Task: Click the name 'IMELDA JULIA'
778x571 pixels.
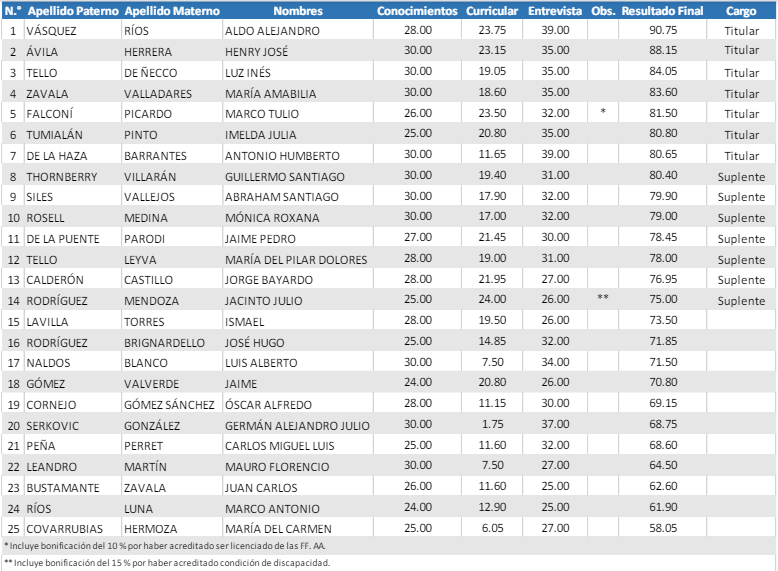Action: (x=260, y=135)
